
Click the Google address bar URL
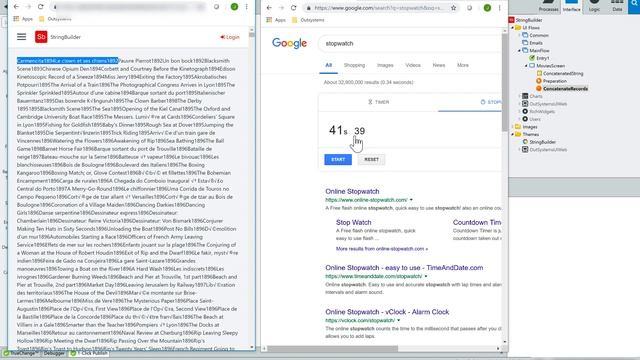coord(378,8)
